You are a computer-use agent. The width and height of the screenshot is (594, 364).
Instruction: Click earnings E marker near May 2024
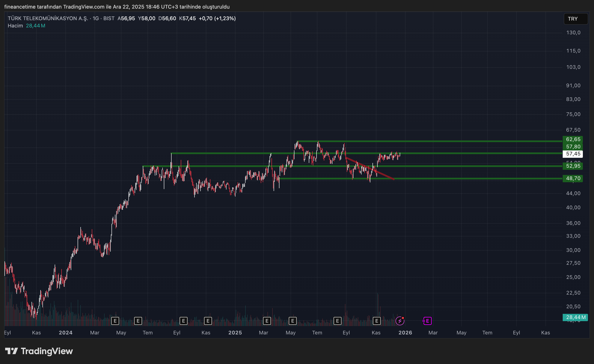tap(115, 321)
